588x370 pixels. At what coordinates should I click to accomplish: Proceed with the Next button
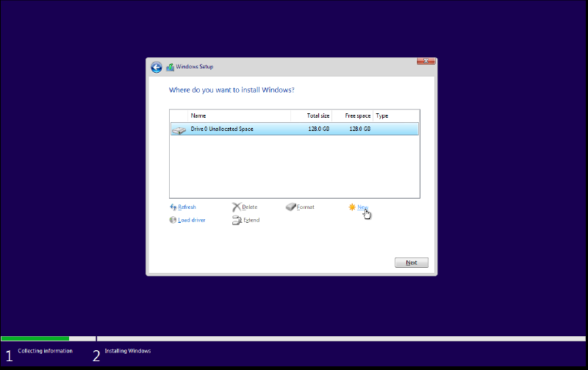coord(412,263)
